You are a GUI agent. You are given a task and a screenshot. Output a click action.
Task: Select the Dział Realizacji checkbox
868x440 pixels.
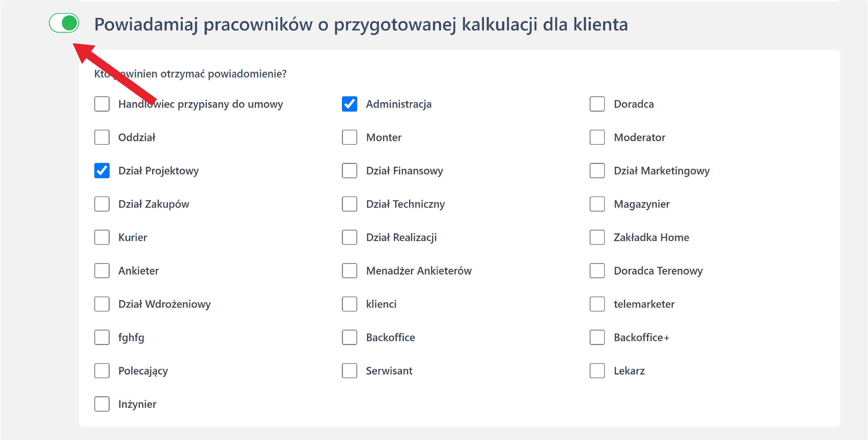coord(350,237)
